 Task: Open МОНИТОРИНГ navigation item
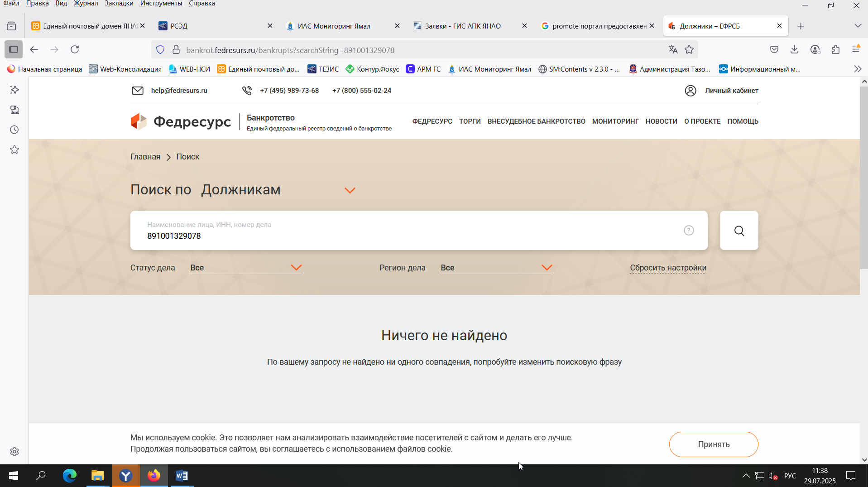615,121
